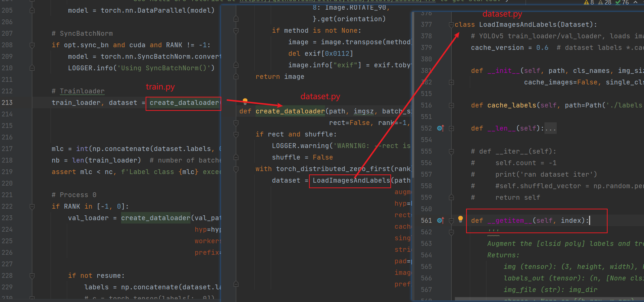Click line number 561 in the dataset.py gutter
This screenshot has width=644, height=302.
point(426,221)
